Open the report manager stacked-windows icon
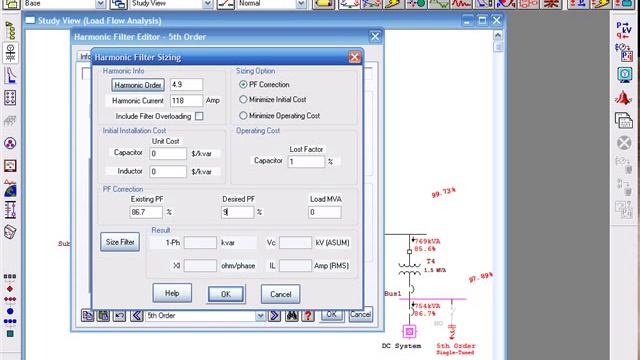This screenshot has height=360, width=640. [x=624, y=120]
